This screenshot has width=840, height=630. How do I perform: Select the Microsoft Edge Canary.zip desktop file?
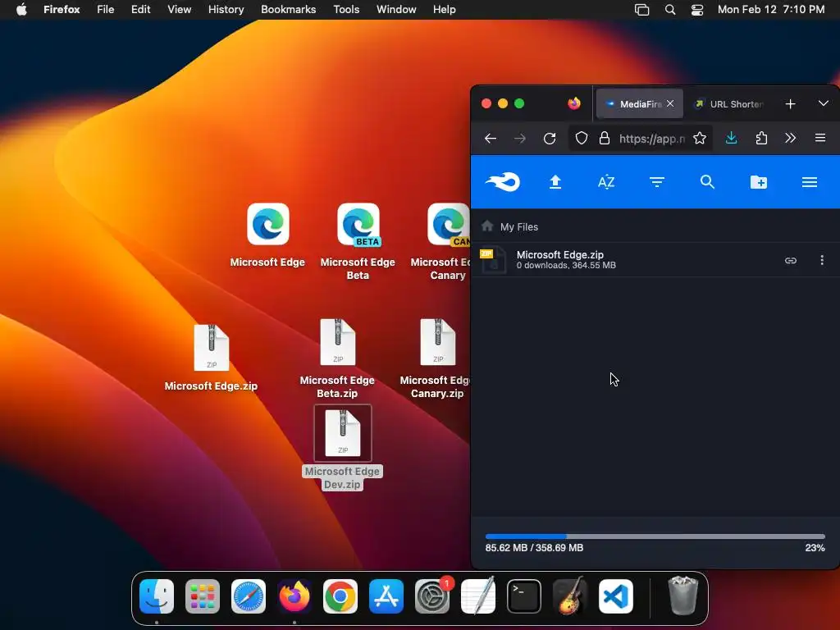438,342
